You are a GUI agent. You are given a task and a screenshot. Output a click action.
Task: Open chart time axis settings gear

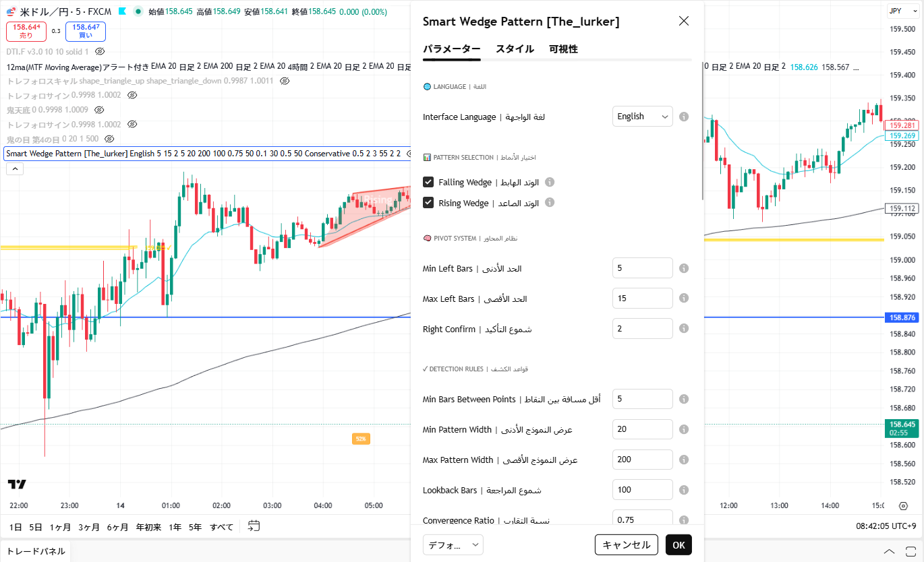coord(903,505)
